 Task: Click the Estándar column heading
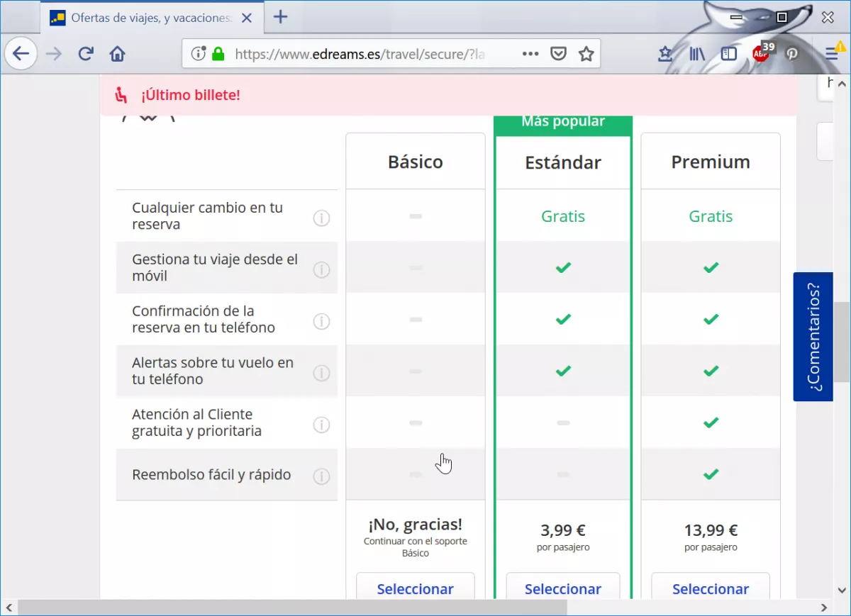(x=563, y=162)
